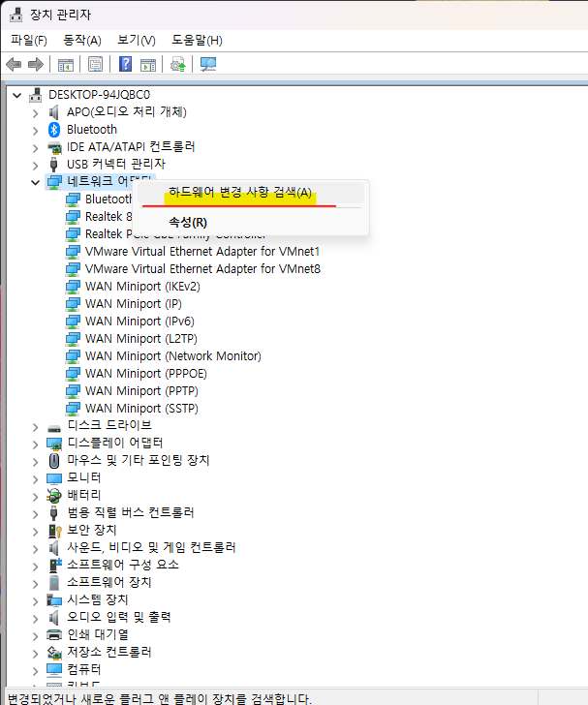This screenshot has width=588, height=705.
Task: Select the 오디오 입력 및 출력 label
Action: (119, 617)
